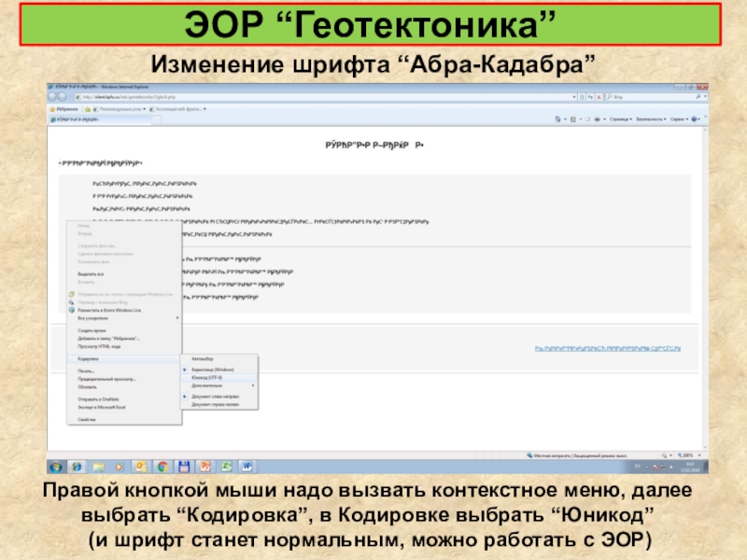Select left-to-right document direction option
The width and height of the screenshot is (747, 560).
(215, 397)
